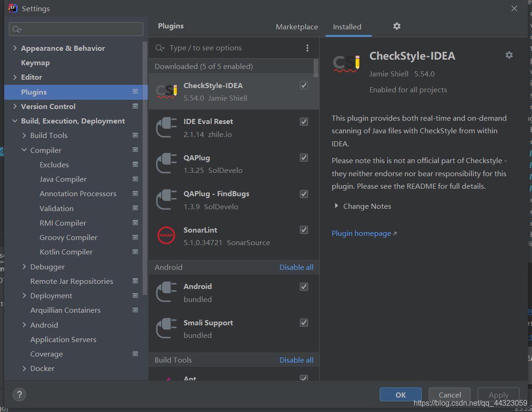Open the plugin list three-dot options menu
The image size is (532, 412).
[307, 48]
